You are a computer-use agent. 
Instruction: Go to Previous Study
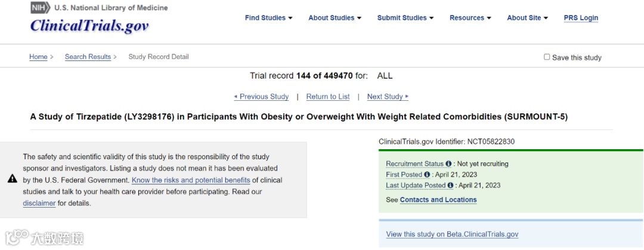(x=262, y=97)
